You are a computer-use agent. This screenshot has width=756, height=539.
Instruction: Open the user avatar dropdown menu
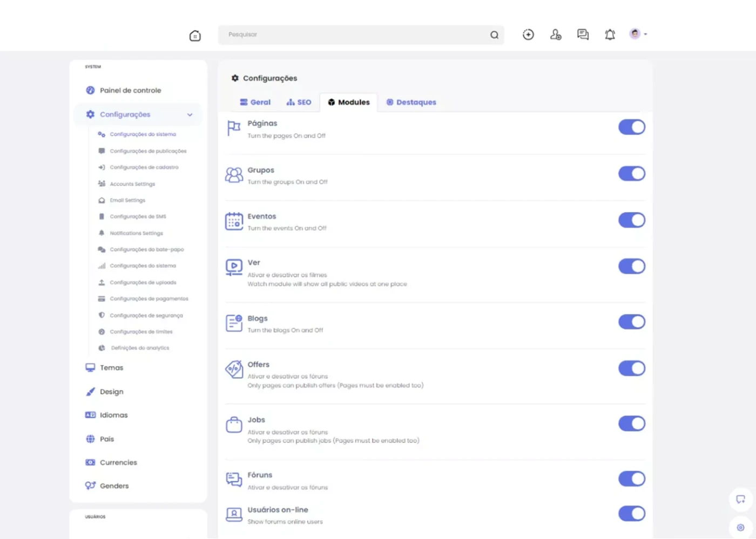[x=638, y=34]
